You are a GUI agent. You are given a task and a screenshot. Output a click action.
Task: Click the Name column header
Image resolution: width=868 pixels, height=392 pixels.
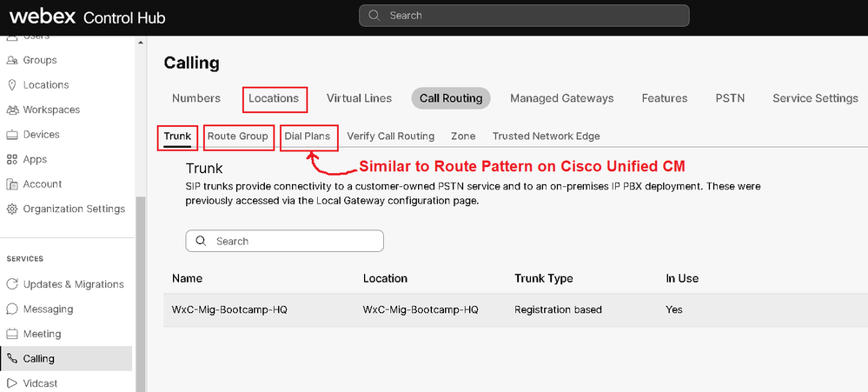[187, 278]
